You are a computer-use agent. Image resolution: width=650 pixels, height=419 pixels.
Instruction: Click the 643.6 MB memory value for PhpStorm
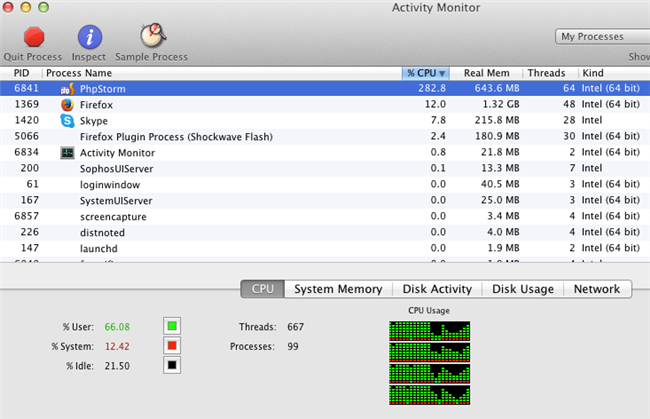click(497, 88)
